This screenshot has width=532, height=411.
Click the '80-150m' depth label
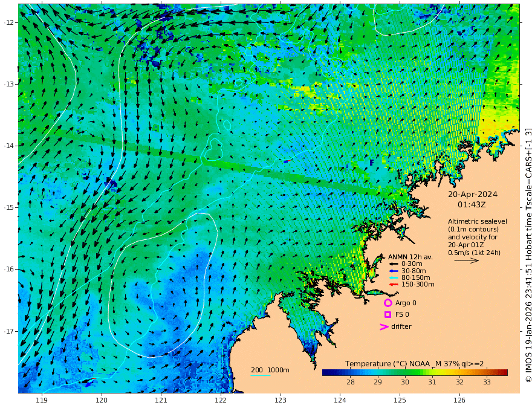pyautogui.click(x=416, y=278)
